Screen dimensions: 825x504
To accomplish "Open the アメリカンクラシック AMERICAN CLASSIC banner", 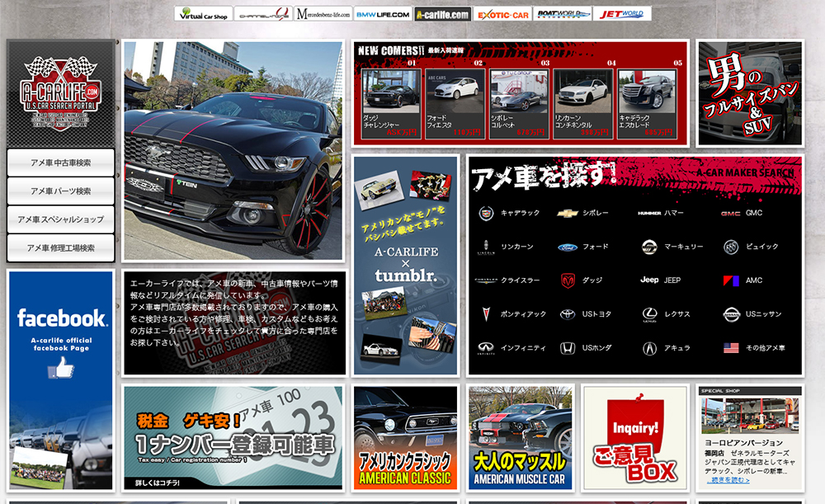I will (x=405, y=438).
